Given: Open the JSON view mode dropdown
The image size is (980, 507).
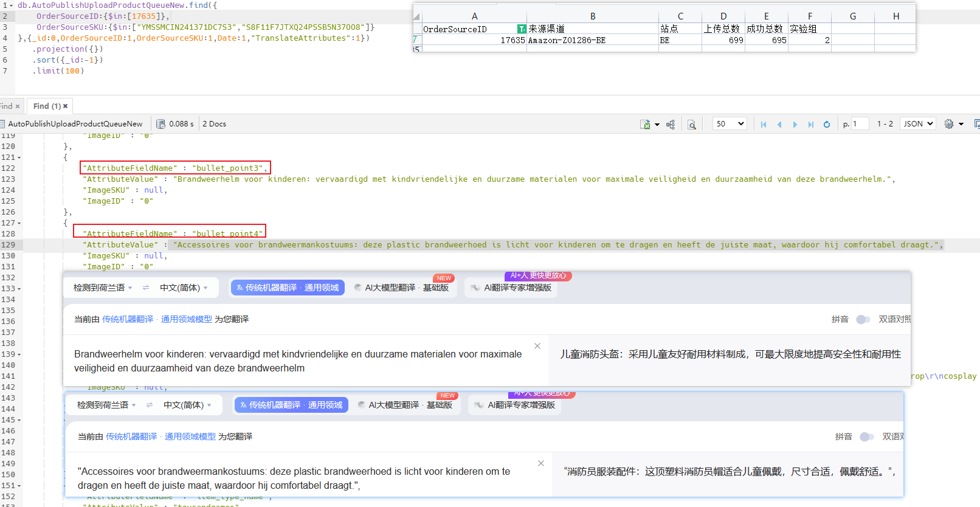Looking at the screenshot, I should pyautogui.click(x=917, y=123).
